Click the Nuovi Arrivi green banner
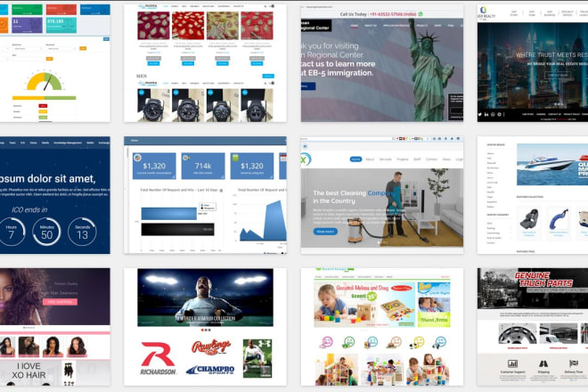The width and height of the screenshot is (588, 392). [434, 321]
